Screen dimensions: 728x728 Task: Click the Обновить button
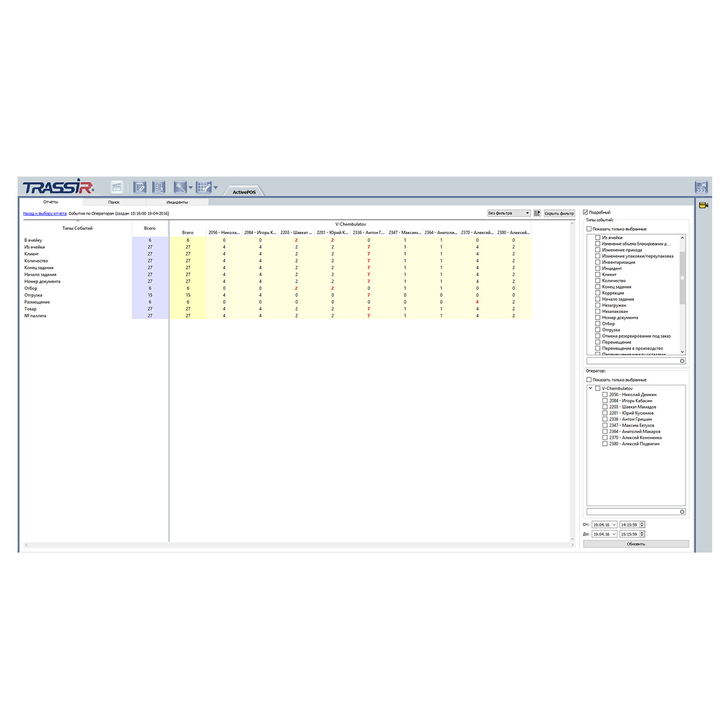pos(636,544)
